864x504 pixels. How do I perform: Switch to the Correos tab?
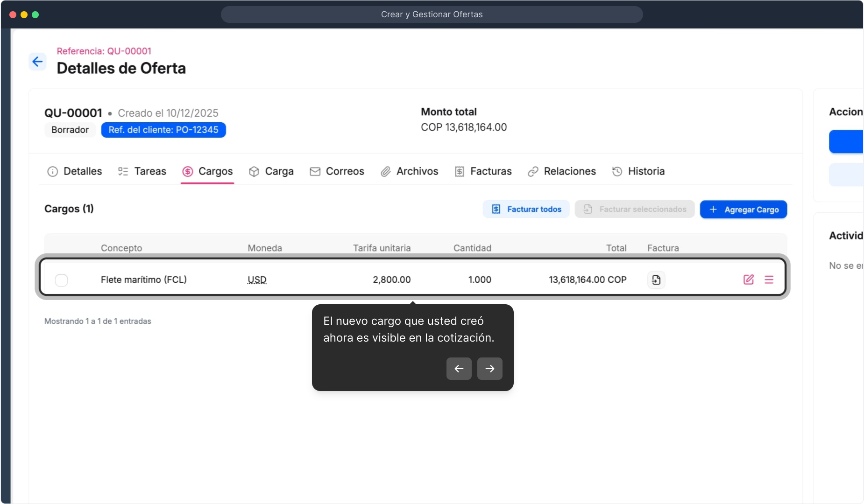(337, 171)
